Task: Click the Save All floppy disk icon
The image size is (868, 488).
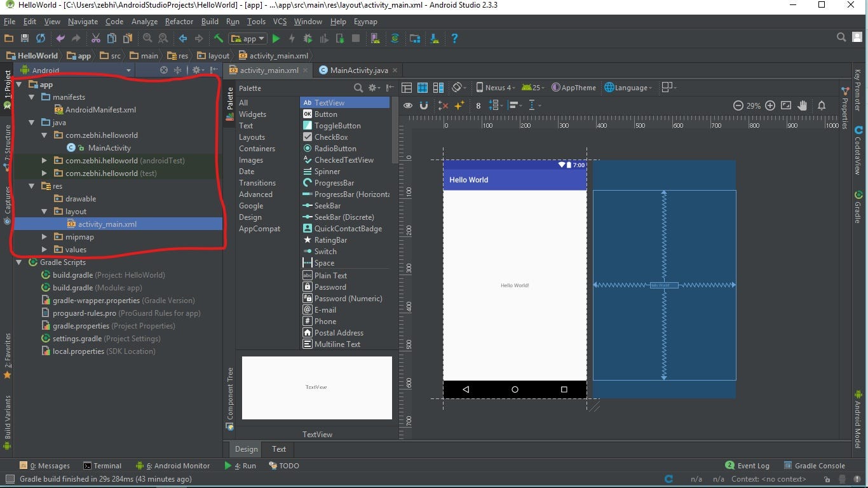Action: click(25, 39)
